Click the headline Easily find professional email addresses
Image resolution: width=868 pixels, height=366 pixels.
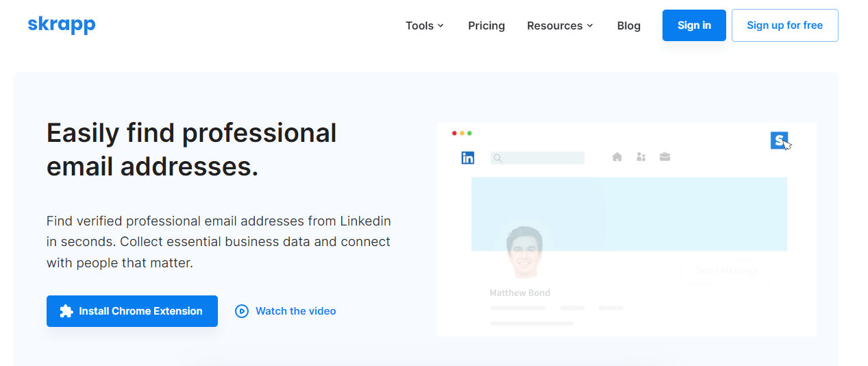click(x=192, y=149)
